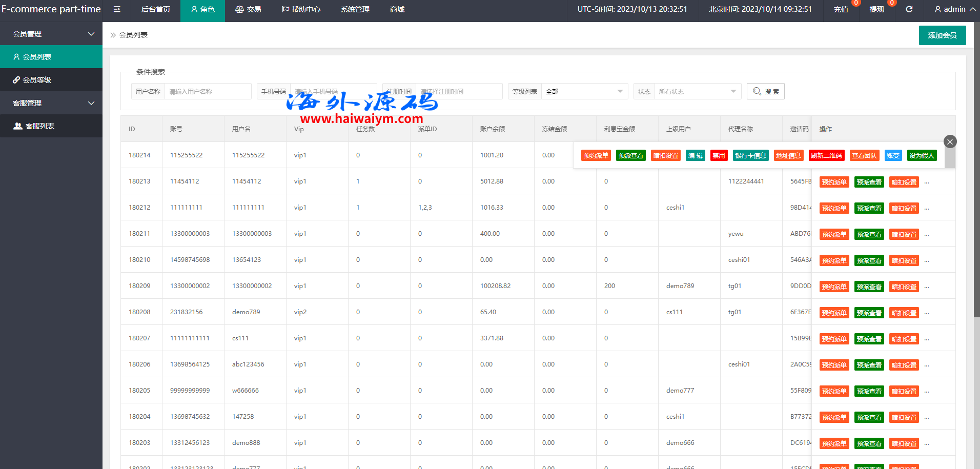Go to the 后台首页 tab

click(x=155, y=9)
